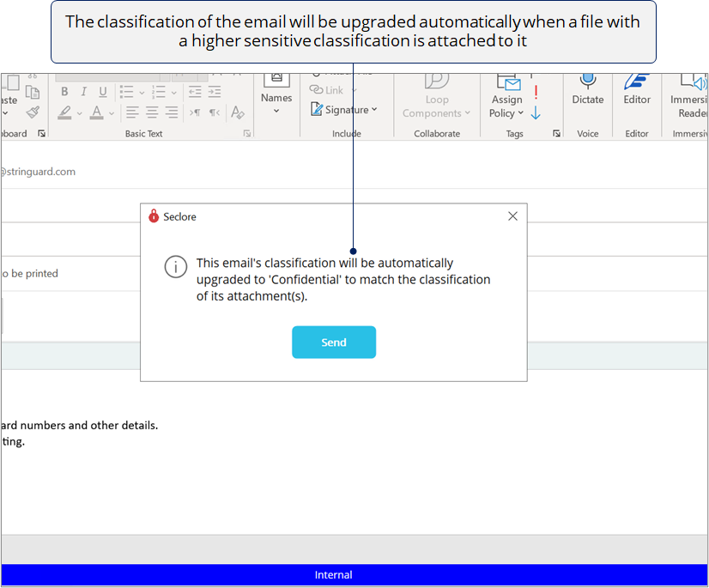Viewport: 709px width, 588px height.
Task: Launch the Editor proofing tool
Action: click(637, 90)
